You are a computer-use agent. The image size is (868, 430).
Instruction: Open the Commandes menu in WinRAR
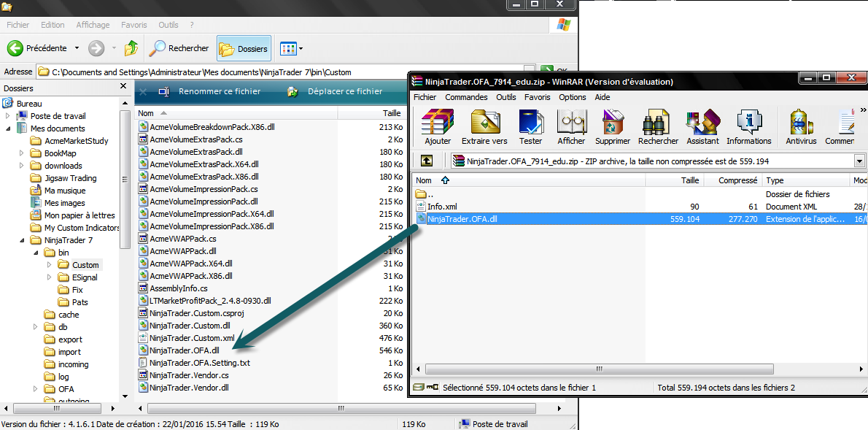point(466,97)
